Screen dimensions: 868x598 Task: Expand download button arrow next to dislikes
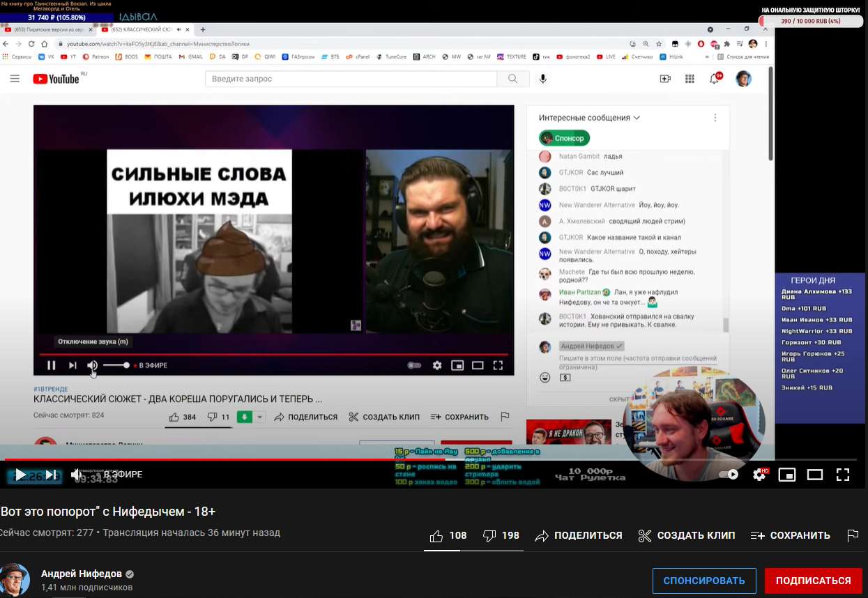coord(260,417)
